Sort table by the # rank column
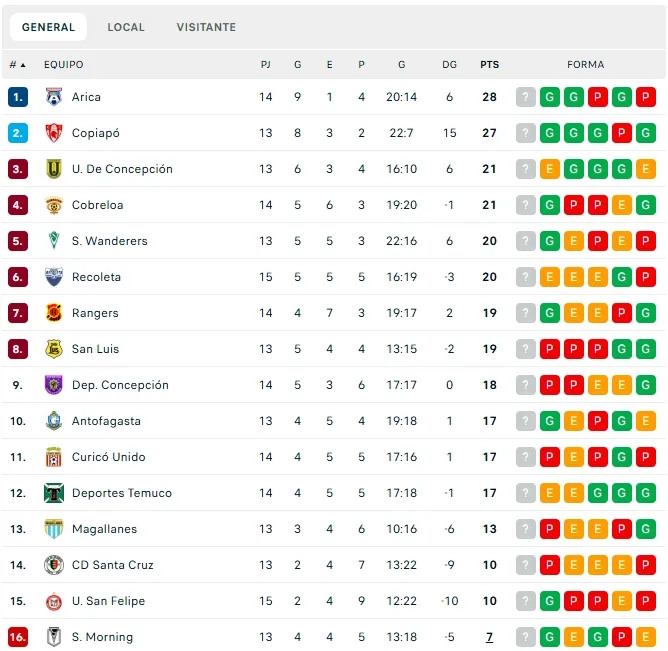Screen dimensions: 668x651 point(17,65)
